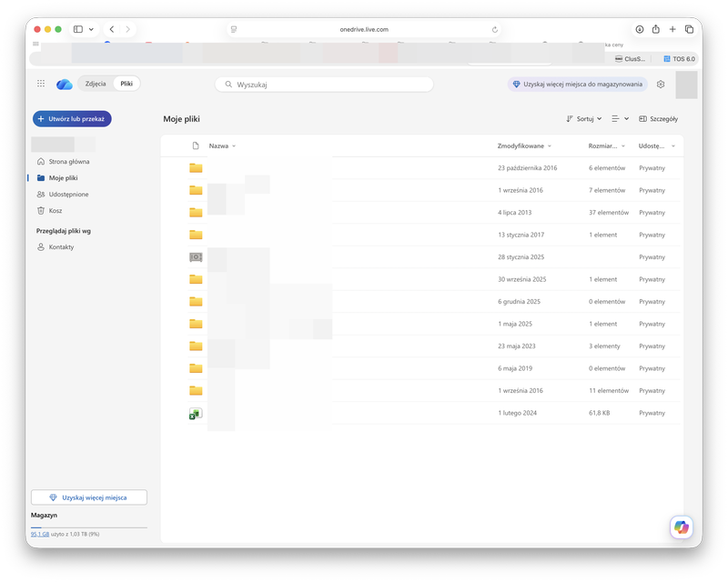Screen dimensions: 728x582
Task: Open folder modified 23 maja 2023
Action: pos(196,346)
